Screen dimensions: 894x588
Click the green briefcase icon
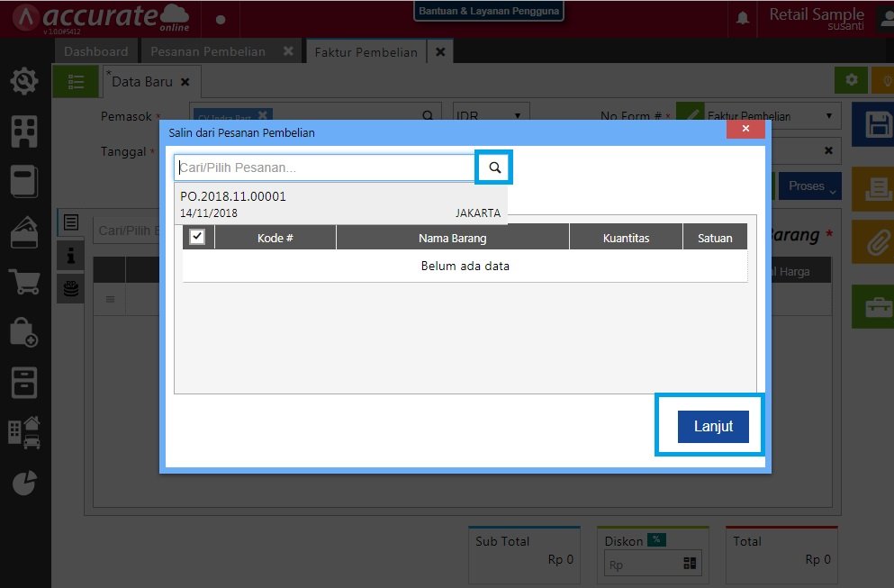877,307
